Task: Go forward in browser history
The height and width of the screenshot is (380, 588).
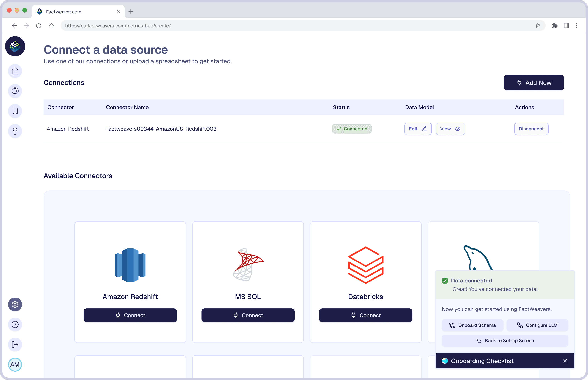Action: point(26,25)
